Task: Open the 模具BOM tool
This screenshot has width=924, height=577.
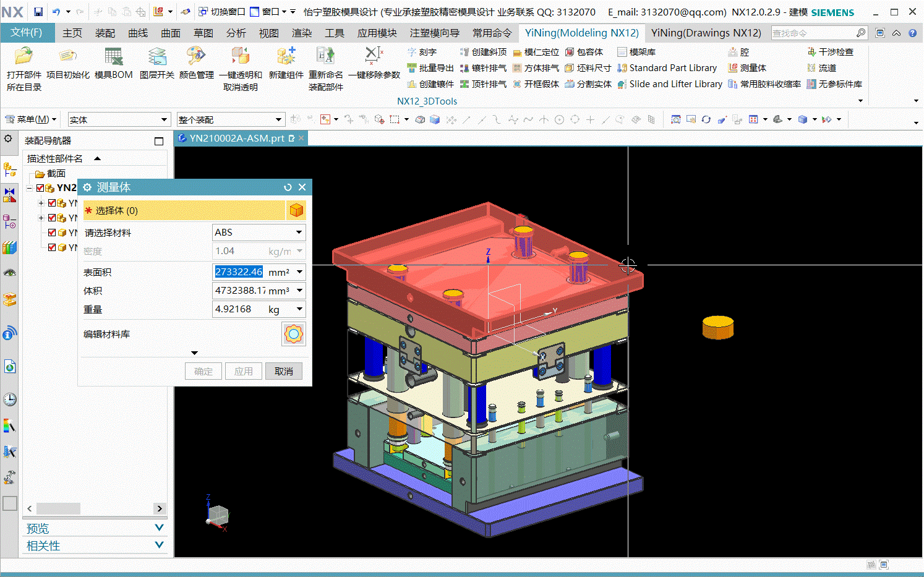Action: point(114,63)
